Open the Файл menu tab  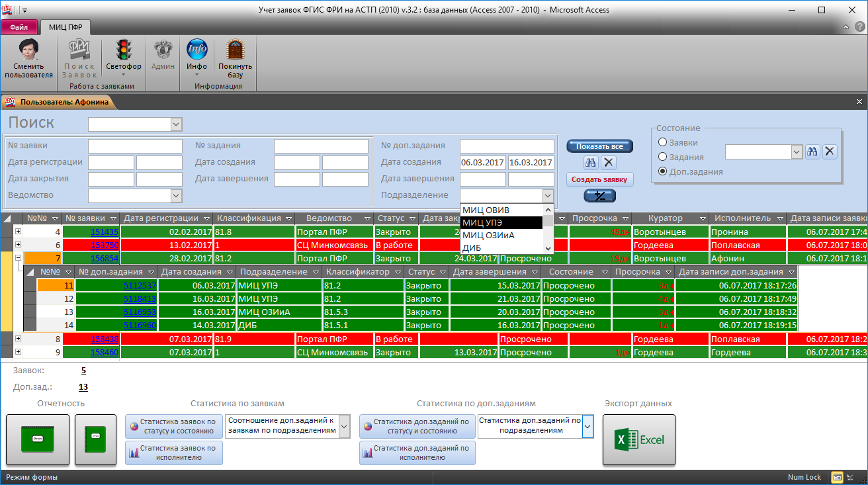tap(19, 27)
